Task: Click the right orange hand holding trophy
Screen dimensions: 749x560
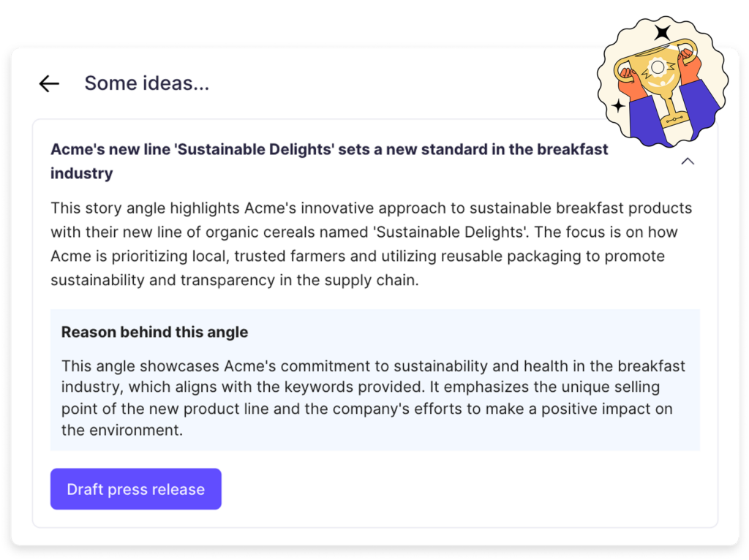Action: 690,66
